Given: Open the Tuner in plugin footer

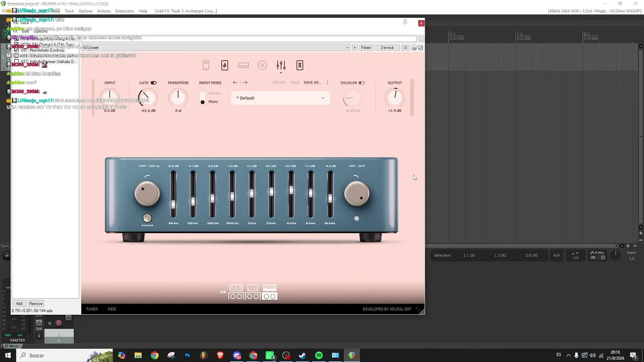Looking at the screenshot, I should tap(92, 309).
